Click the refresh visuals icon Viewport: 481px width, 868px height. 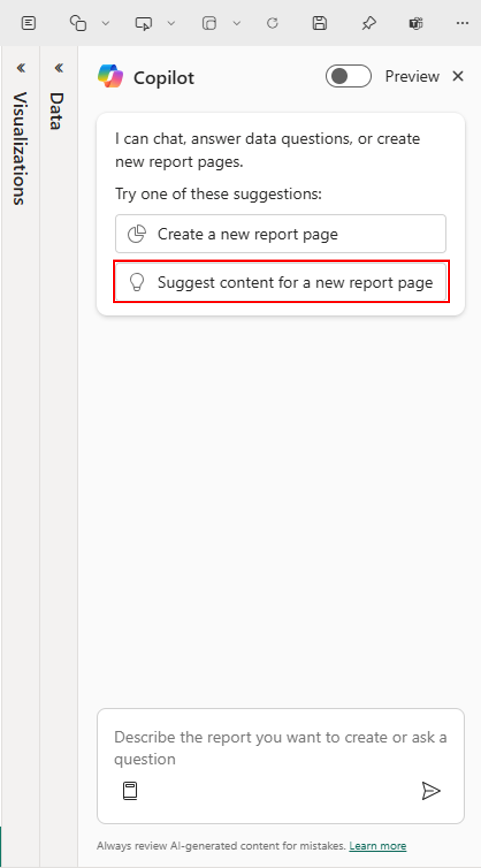(x=272, y=23)
